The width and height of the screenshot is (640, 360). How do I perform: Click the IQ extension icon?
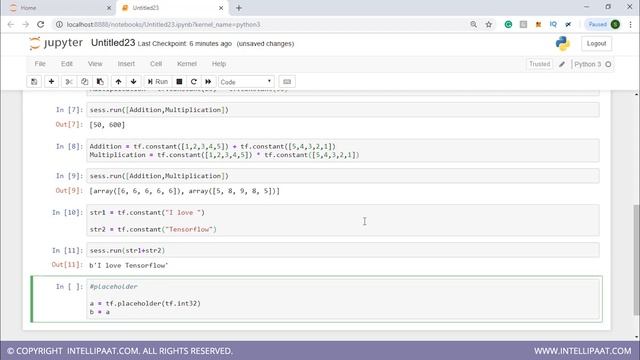pyautogui.click(x=553, y=24)
